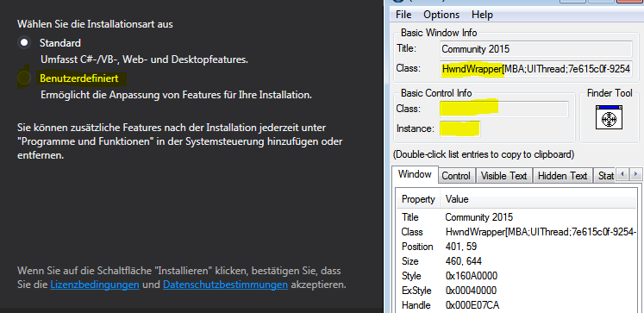
Task: Click the text Ermöglicht die Anpassung von Features
Action: [x=176, y=96]
